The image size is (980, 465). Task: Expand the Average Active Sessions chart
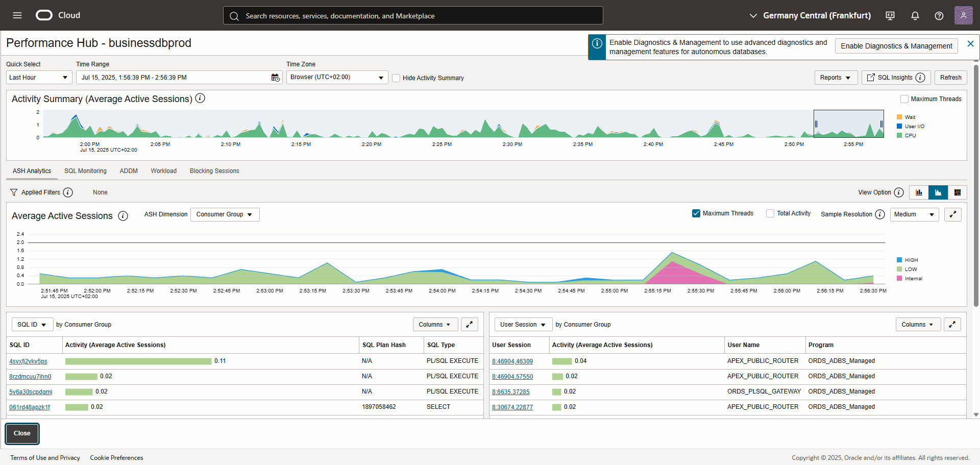(x=952, y=214)
